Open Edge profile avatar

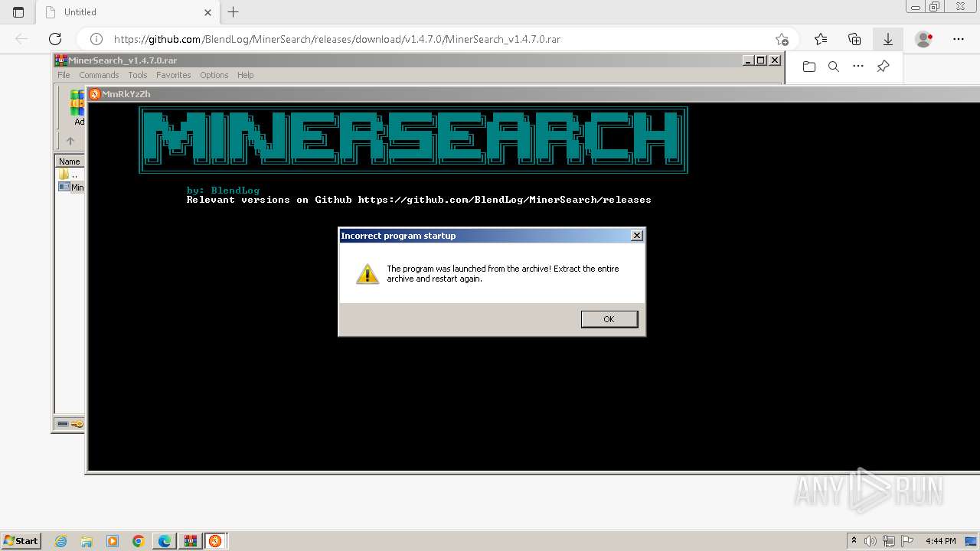(923, 39)
